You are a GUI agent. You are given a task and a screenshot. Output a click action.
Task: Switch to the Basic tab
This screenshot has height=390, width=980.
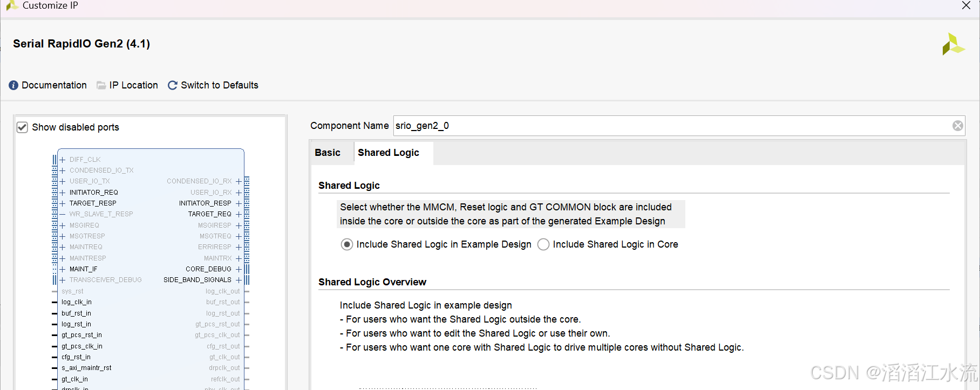coord(328,153)
